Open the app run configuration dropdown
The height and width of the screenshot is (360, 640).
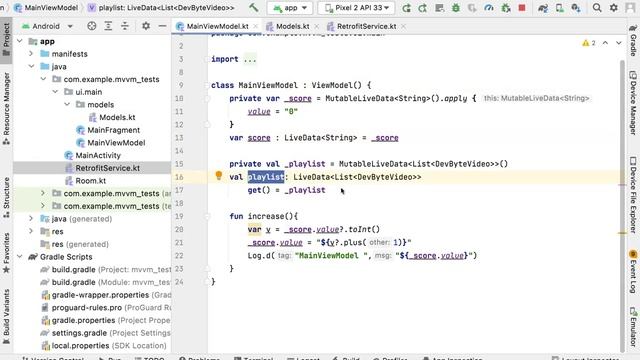290,8
